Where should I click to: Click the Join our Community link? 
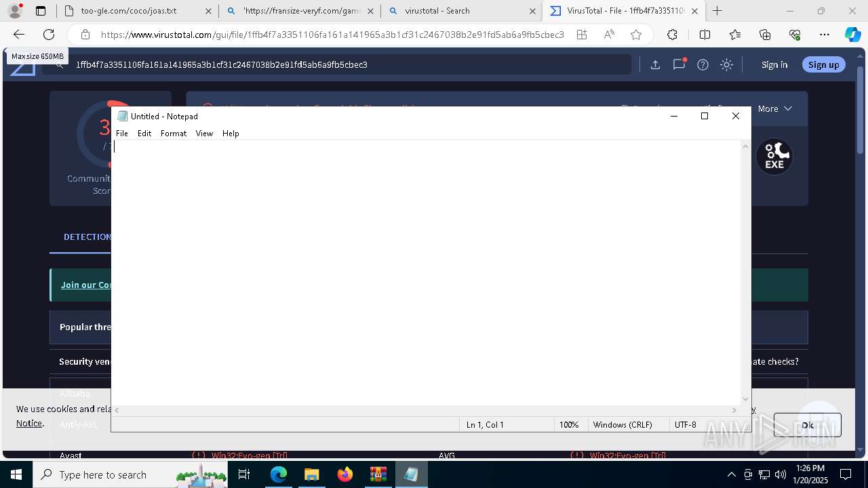coord(86,285)
